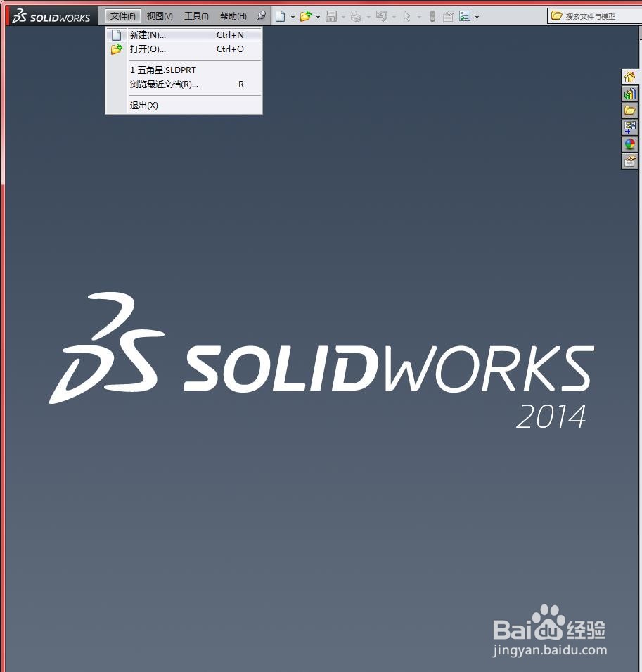
Task: Open the Custom Properties task pane icon
Action: pos(629,161)
